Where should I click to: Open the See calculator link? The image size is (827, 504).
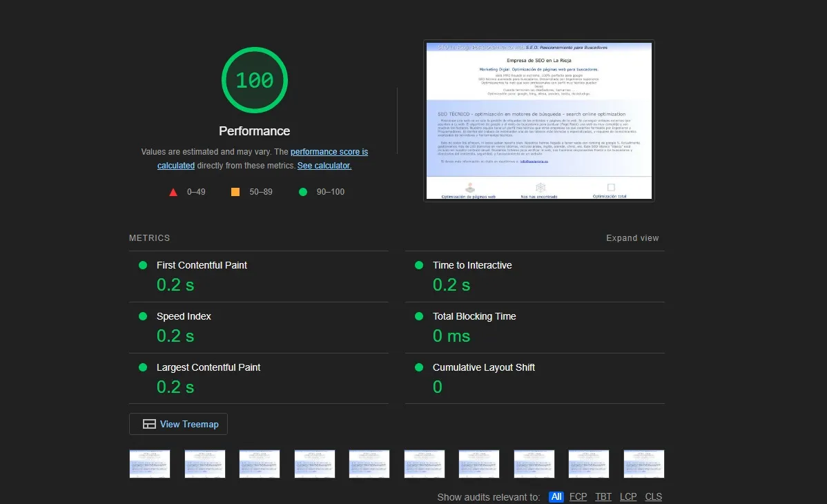click(x=324, y=166)
